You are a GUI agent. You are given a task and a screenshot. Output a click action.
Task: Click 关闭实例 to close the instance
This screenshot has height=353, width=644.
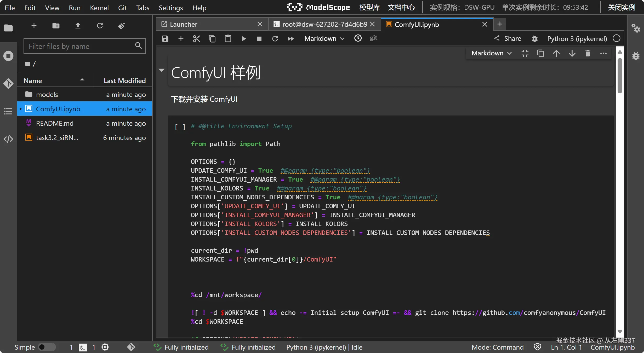pos(622,7)
